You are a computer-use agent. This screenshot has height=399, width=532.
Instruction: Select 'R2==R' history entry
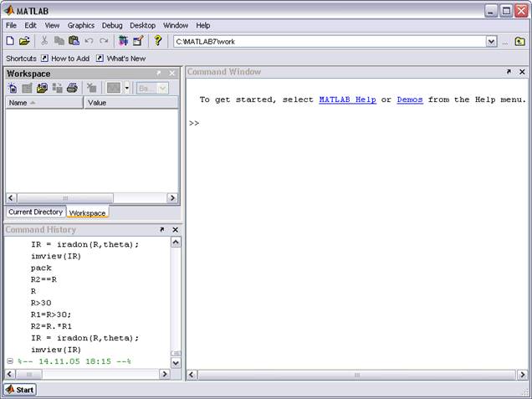point(43,279)
